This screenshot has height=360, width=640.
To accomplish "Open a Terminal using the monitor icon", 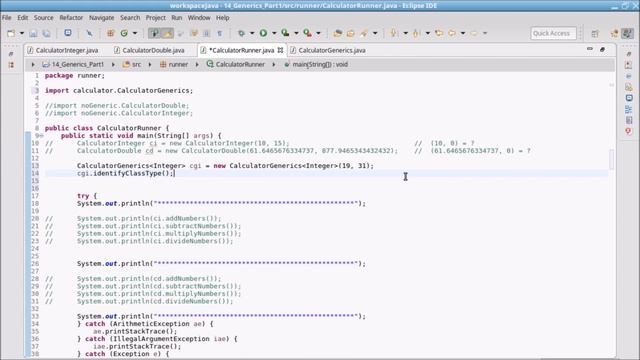I will (68, 33).
